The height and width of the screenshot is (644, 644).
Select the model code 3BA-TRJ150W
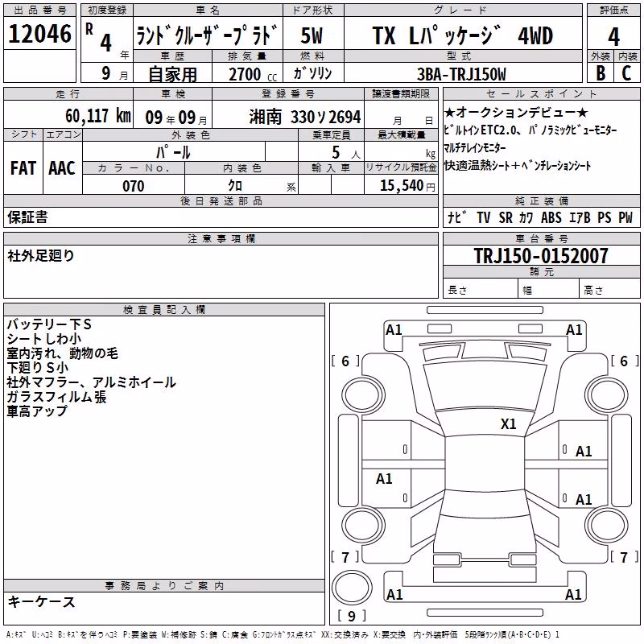[461, 74]
